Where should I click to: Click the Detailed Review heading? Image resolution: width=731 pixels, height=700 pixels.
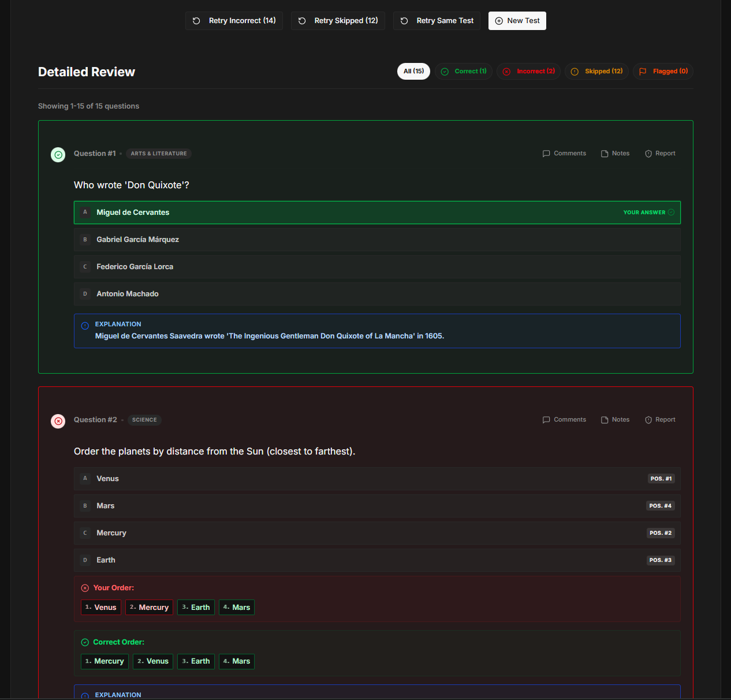(x=87, y=72)
